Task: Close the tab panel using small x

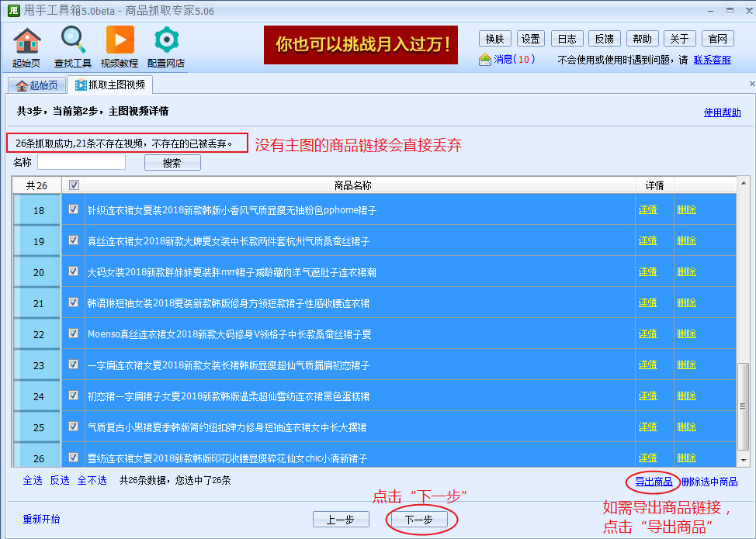Action: point(751,84)
